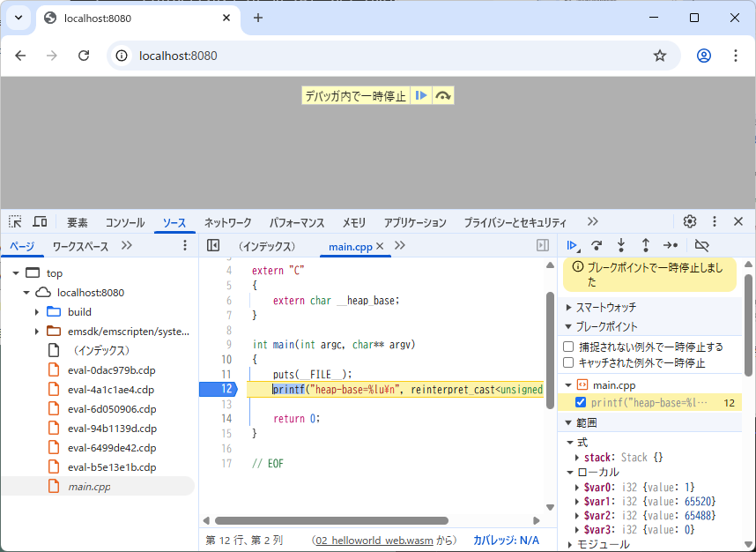Hide the navigator sidebar
Viewport: 756px width, 552px height.
[x=213, y=246]
